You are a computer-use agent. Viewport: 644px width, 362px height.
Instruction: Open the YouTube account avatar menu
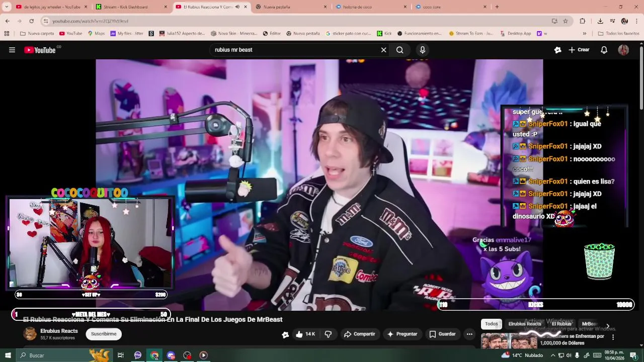pos(623,50)
